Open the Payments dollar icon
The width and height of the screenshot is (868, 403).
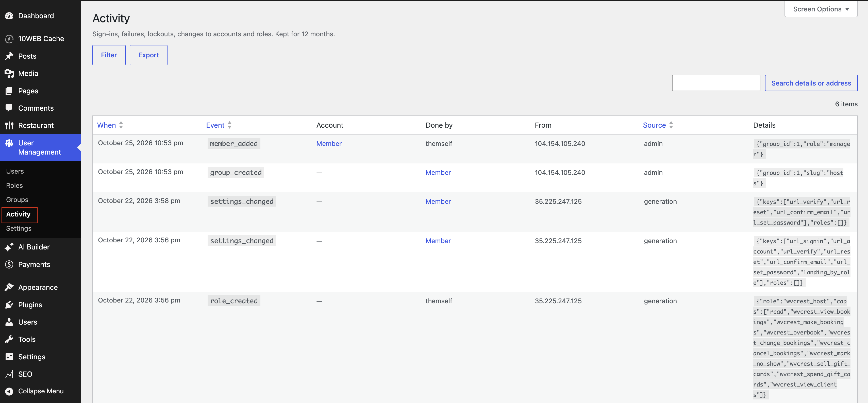point(9,264)
